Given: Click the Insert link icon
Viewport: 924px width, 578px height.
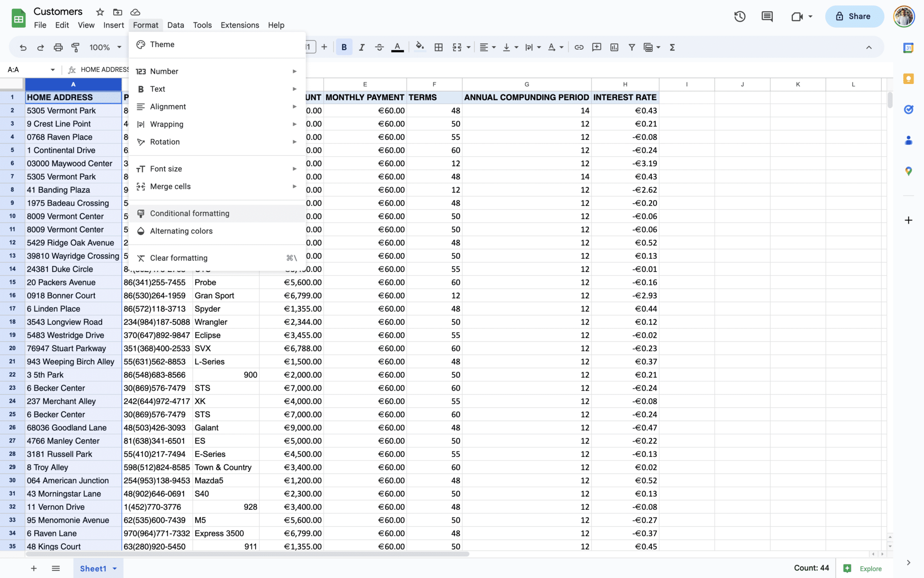Looking at the screenshot, I should click(x=579, y=47).
